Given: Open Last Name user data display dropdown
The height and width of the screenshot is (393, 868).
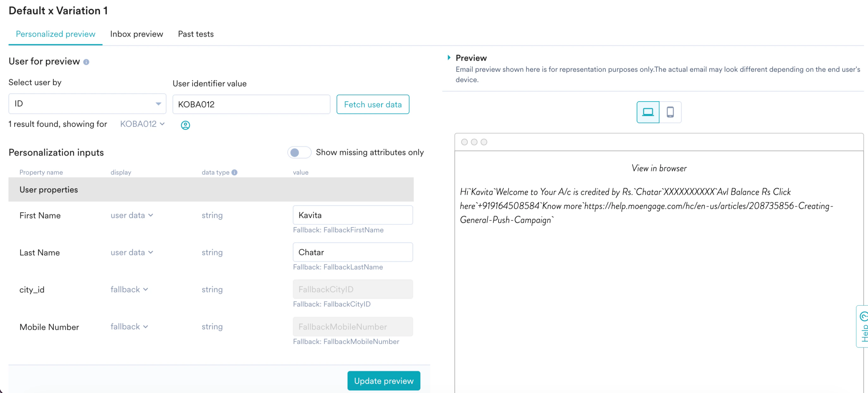Looking at the screenshot, I should (132, 252).
